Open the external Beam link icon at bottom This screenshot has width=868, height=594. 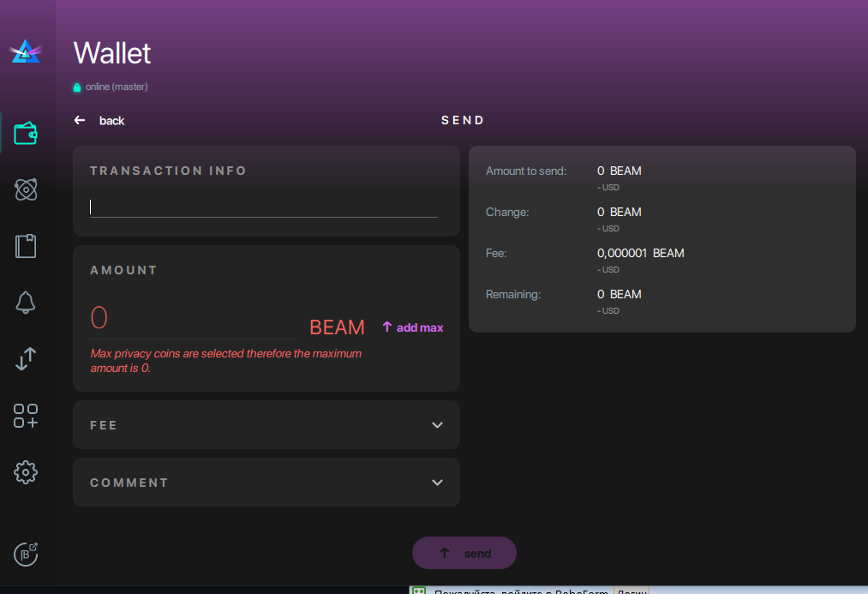[26, 555]
